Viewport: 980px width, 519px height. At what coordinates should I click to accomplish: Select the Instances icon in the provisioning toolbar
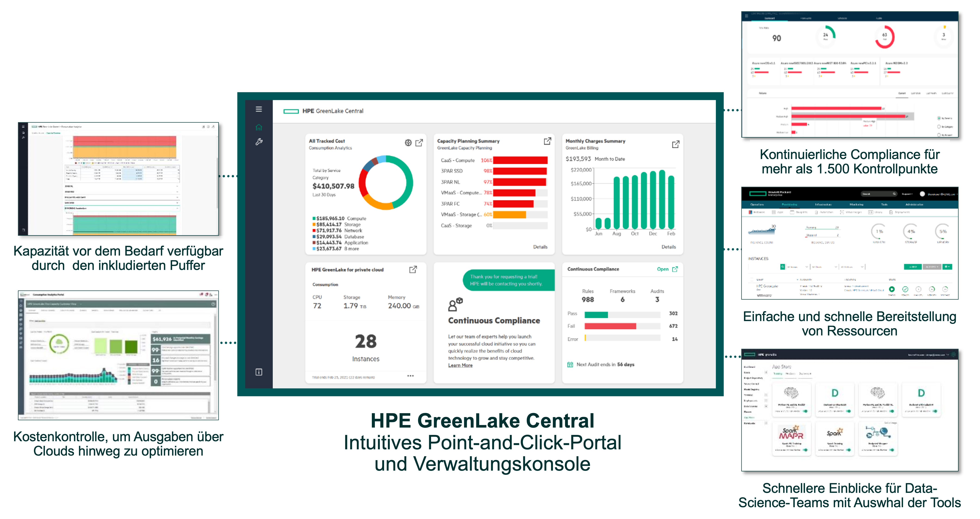751,212
